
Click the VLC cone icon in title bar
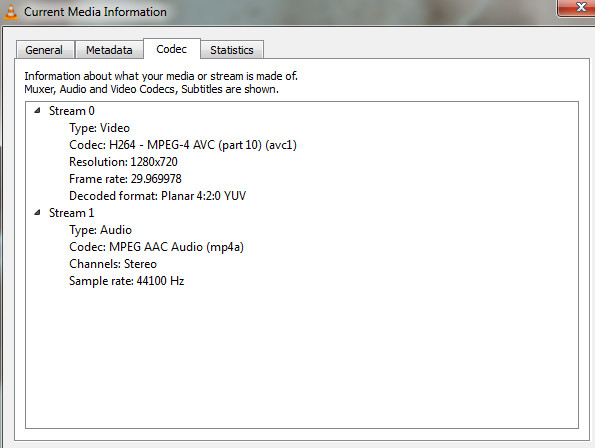tap(11, 11)
